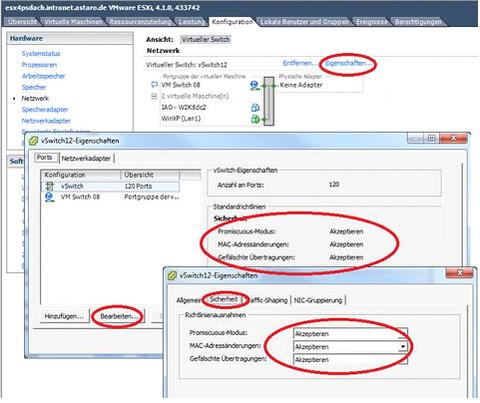The width and height of the screenshot is (480, 403).
Task: Click the WinXP (Lan1) VM icon
Action: [x=255, y=119]
